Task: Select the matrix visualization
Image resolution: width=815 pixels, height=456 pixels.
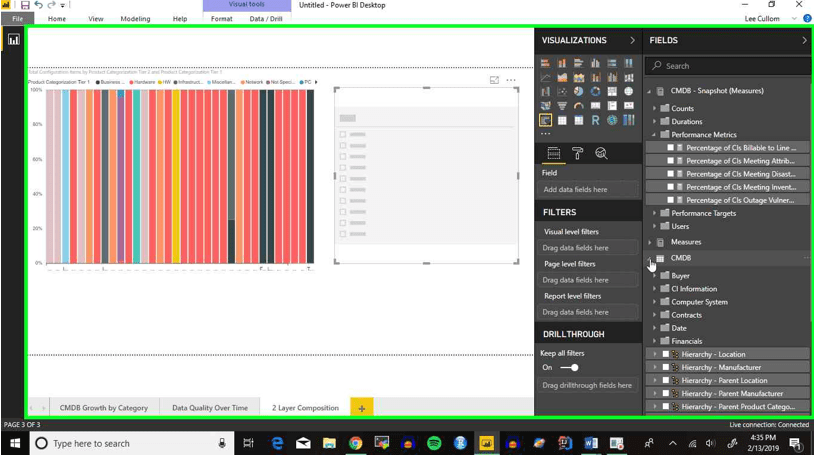Action: coord(579,120)
